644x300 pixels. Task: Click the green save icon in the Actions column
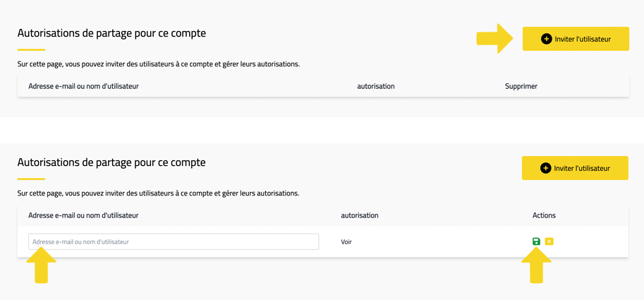(536, 241)
